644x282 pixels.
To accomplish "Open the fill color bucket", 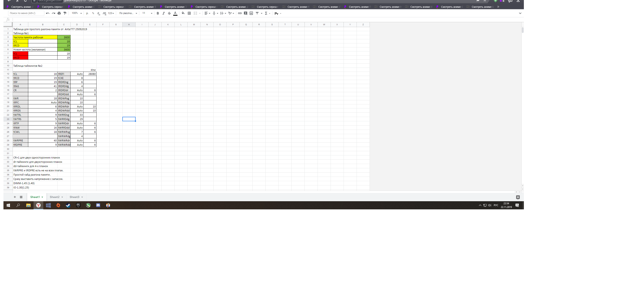I will 183,13.
